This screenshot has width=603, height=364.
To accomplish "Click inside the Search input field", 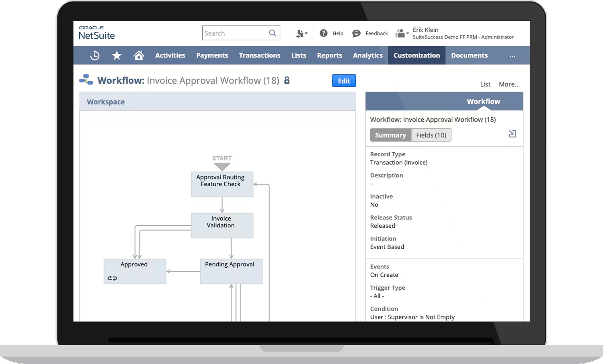I will pyautogui.click(x=233, y=33).
